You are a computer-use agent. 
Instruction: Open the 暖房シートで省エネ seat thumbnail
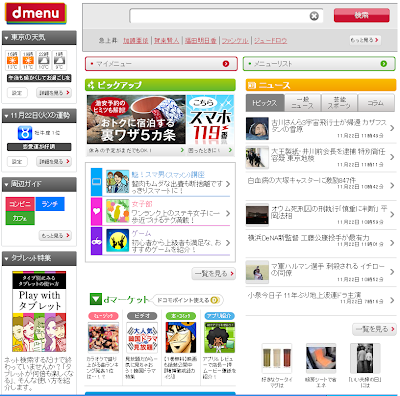pos(321,358)
